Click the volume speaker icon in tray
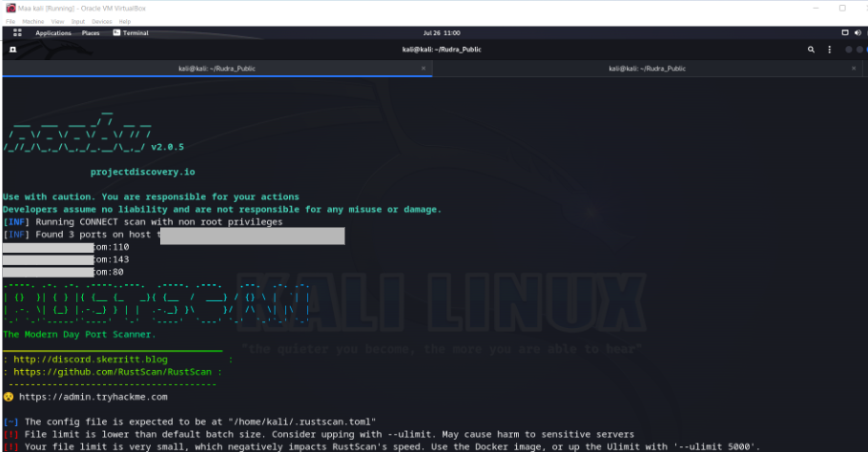Image resolution: width=868 pixels, height=452 pixels. (858, 32)
